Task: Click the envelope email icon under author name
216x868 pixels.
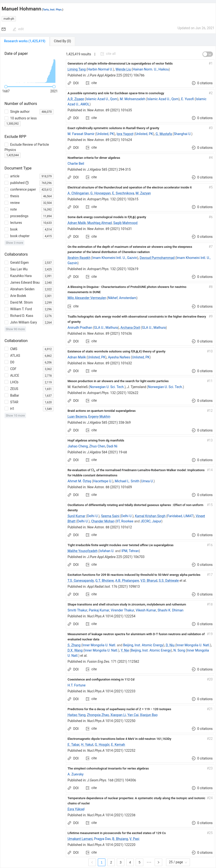Action: [x=4, y=29]
